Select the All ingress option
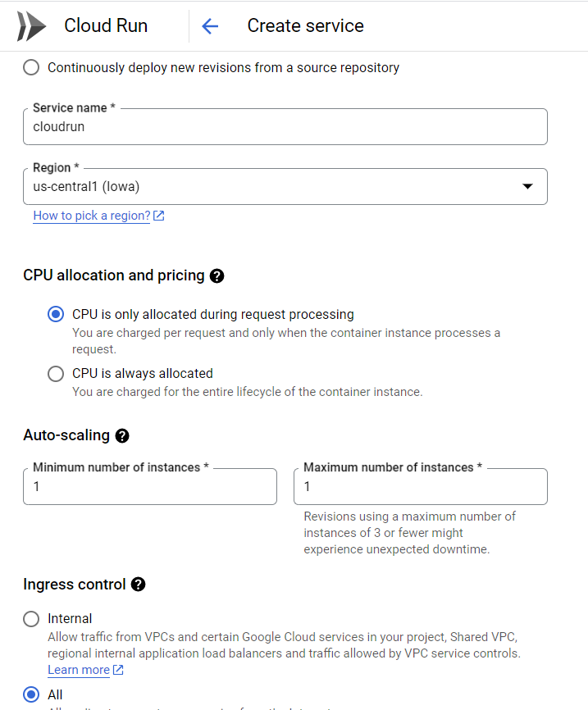 pos(30,694)
